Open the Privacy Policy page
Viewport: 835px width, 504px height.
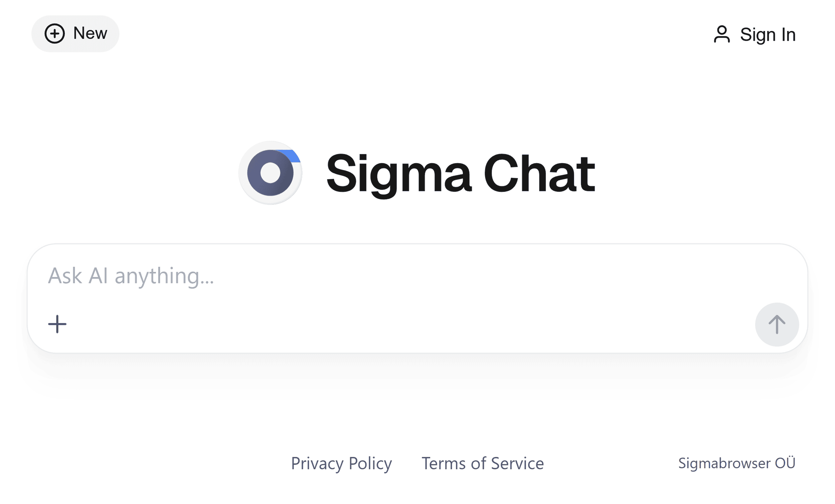click(342, 464)
